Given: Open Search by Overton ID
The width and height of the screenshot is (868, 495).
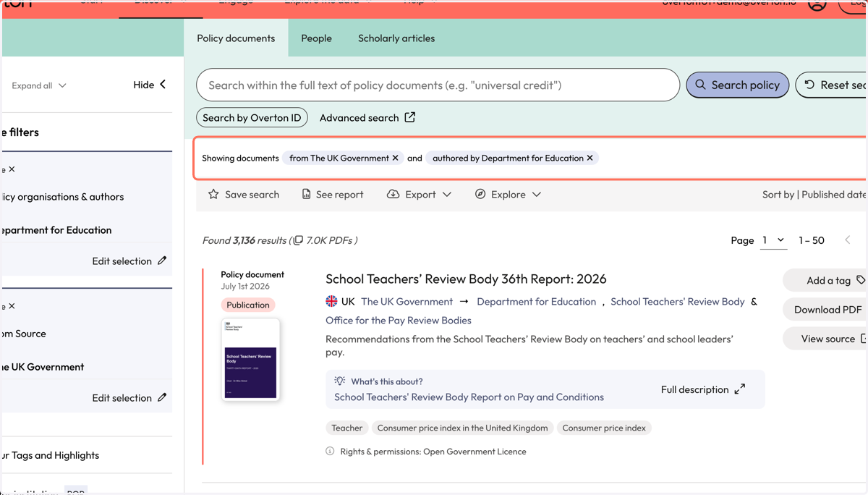Looking at the screenshot, I should 252,117.
